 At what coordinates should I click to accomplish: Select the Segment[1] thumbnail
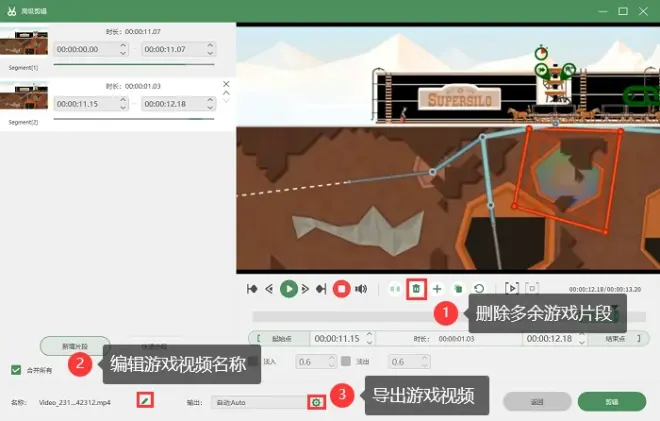pyautogui.click(x=24, y=43)
